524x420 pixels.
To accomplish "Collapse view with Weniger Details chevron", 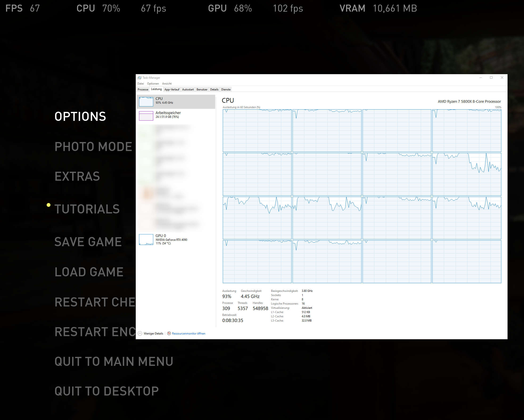I will point(140,333).
